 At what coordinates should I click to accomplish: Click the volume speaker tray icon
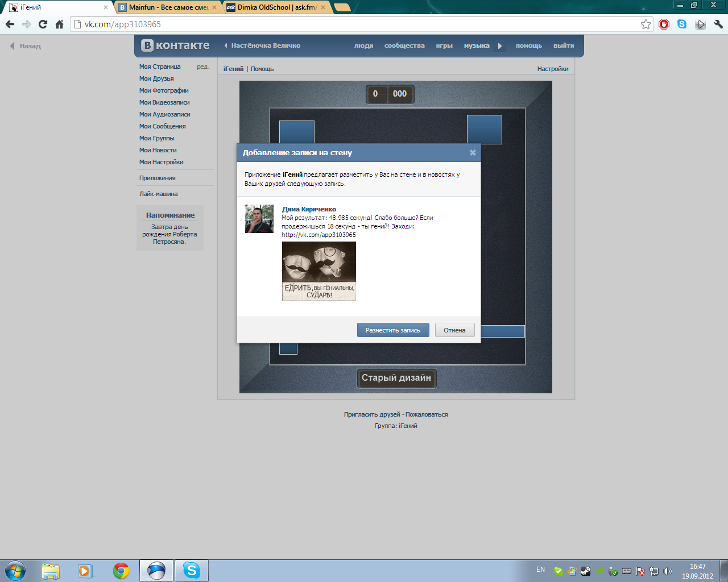point(668,571)
